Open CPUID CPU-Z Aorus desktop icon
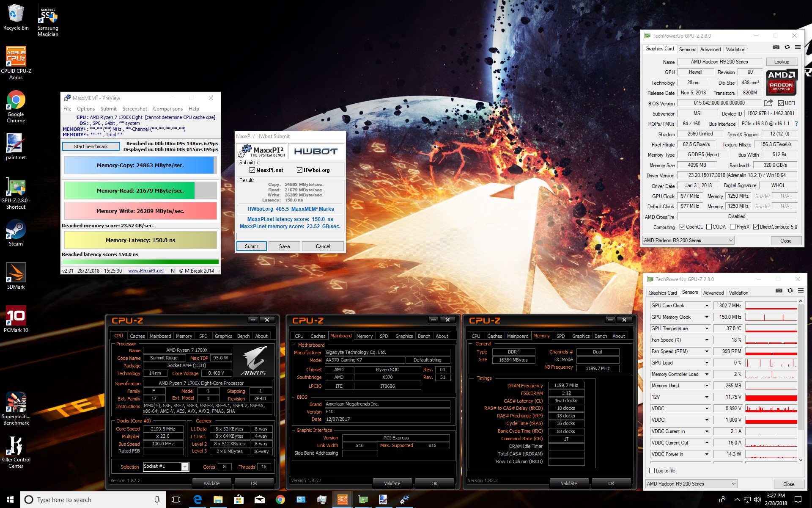 coord(16,63)
